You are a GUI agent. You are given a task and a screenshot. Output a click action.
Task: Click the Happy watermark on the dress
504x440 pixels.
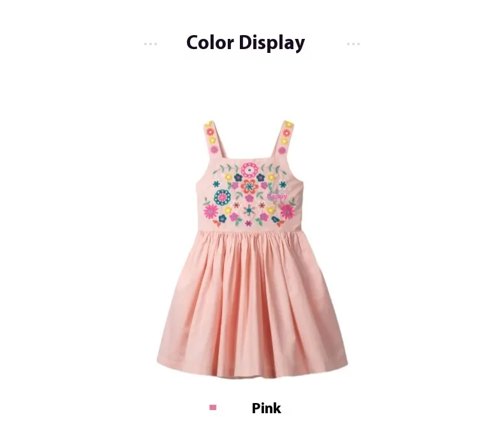[x=277, y=196]
